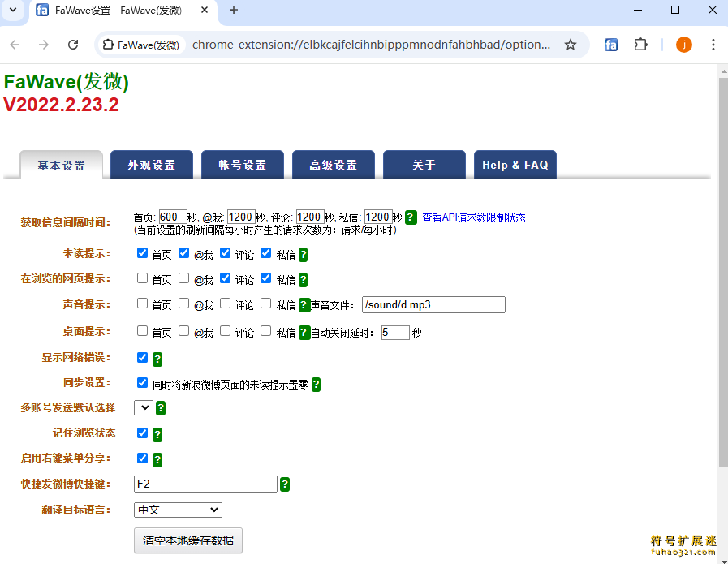Click the help icon in the 在浏览的网页提示 row
This screenshot has height=564, width=728.
(303, 279)
